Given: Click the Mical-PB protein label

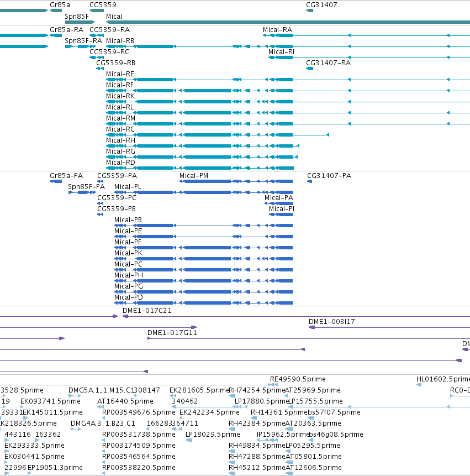Looking at the screenshot, I should click(x=128, y=220).
